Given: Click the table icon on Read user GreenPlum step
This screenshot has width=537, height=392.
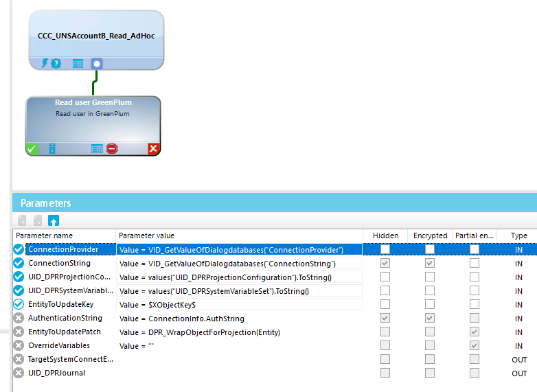Looking at the screenshot, I should [x=97, y=148].
